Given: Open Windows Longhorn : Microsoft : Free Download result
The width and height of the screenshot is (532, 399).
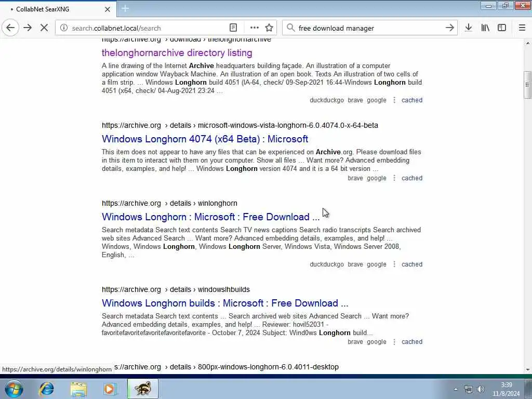Looking at the screenshot, I should coord(211,217).
